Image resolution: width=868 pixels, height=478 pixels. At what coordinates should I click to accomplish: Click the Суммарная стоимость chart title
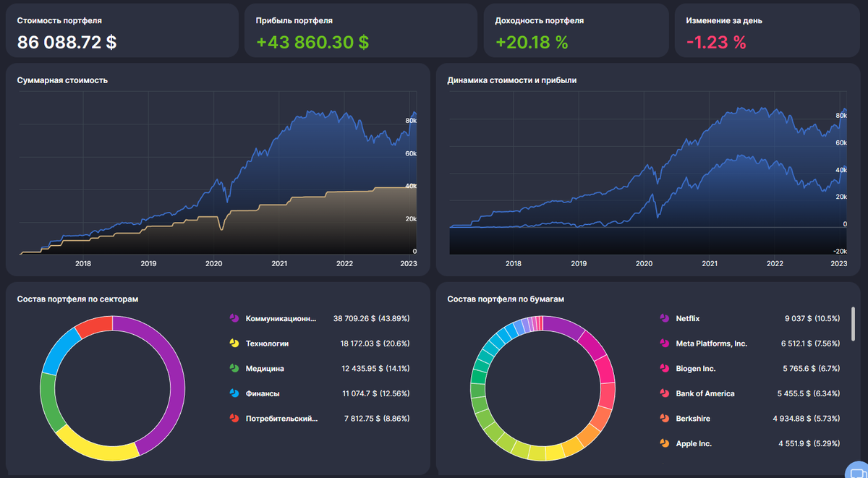[62, 80]
